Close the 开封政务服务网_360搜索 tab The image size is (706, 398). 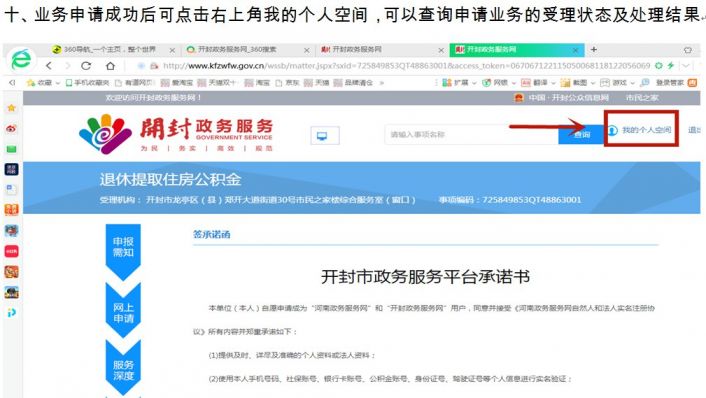coord(307,50)
